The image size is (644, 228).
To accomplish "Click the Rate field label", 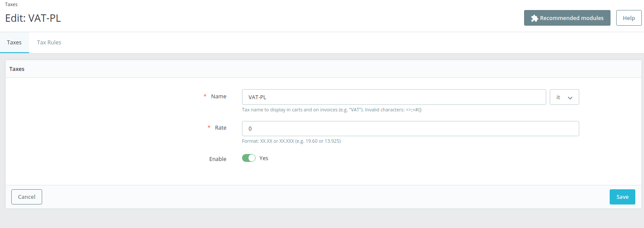I will 221,127.
